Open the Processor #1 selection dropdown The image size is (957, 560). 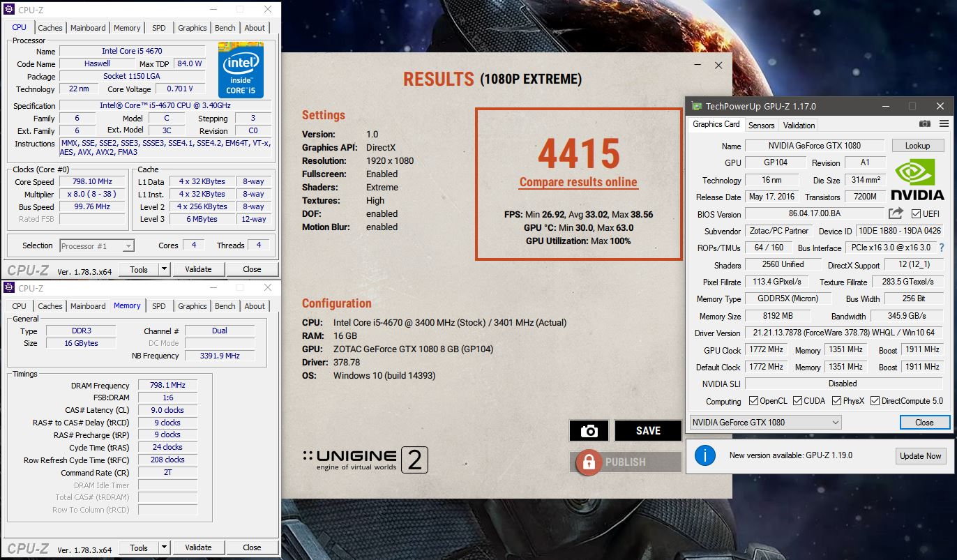pos(97,246)
